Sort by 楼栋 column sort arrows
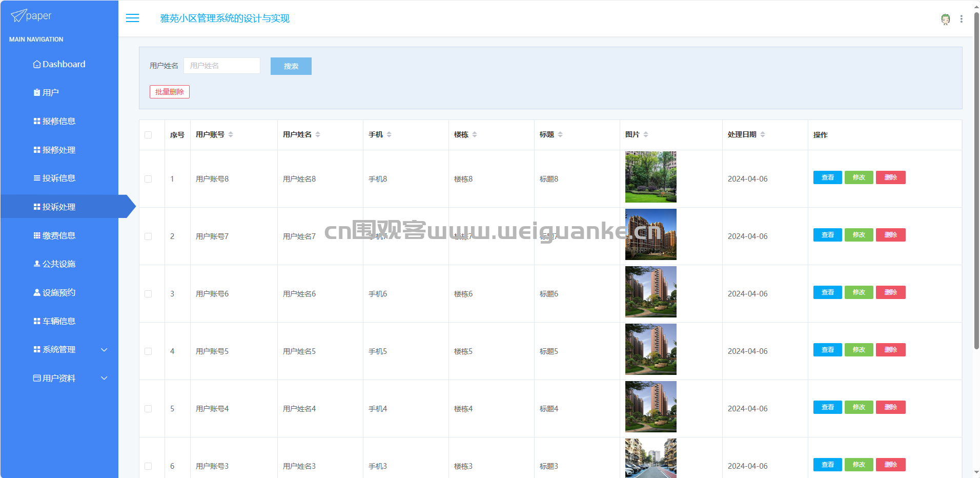The height and width of the screenshot is (478, 980). point(475,134)
